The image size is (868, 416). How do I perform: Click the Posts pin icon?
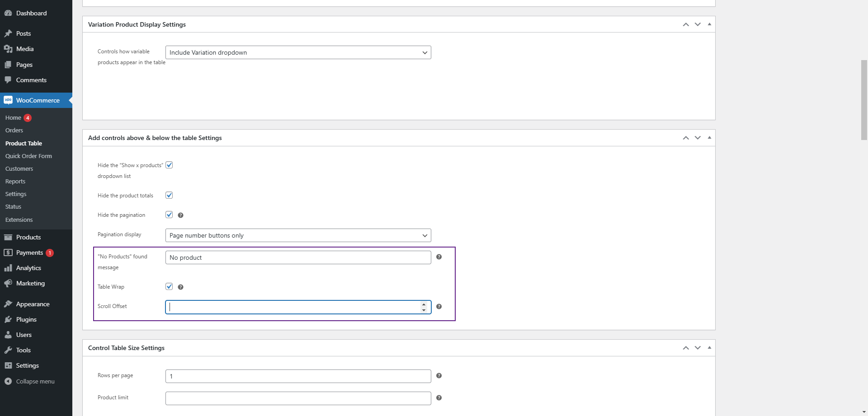[x=8, y=33]
